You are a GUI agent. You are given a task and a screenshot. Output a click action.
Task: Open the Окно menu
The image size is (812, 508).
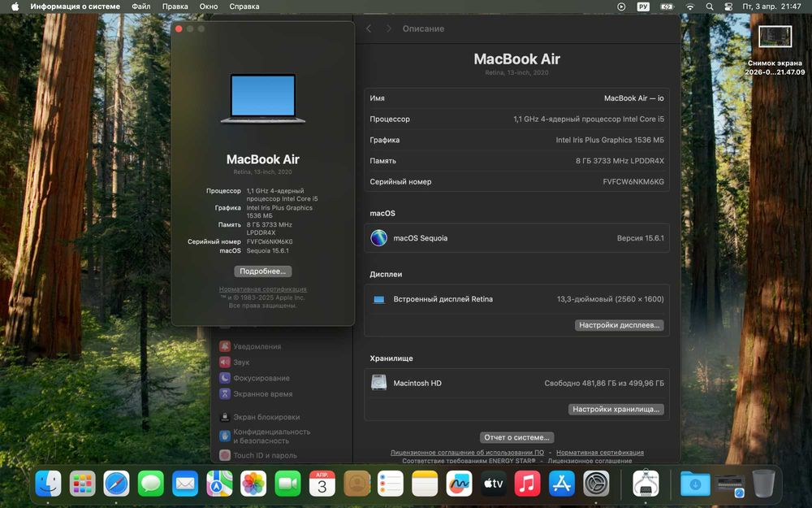pos(209,7)
